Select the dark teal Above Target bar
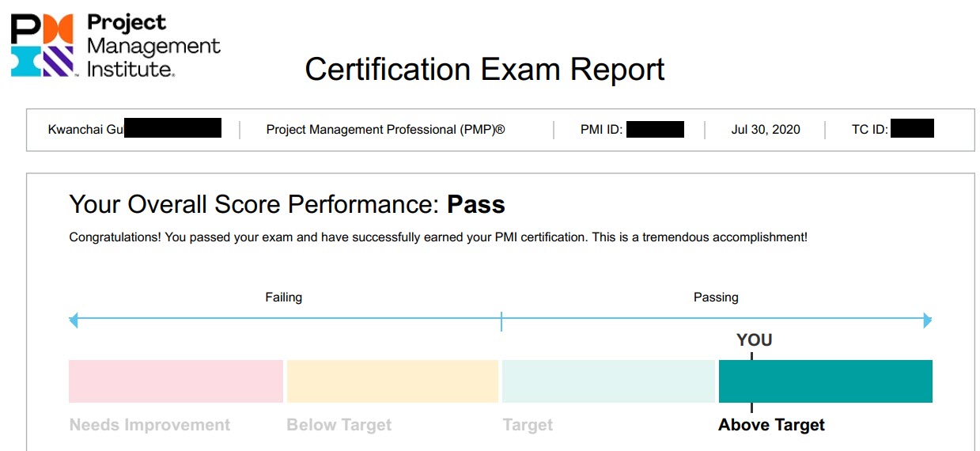 (826, 381)
